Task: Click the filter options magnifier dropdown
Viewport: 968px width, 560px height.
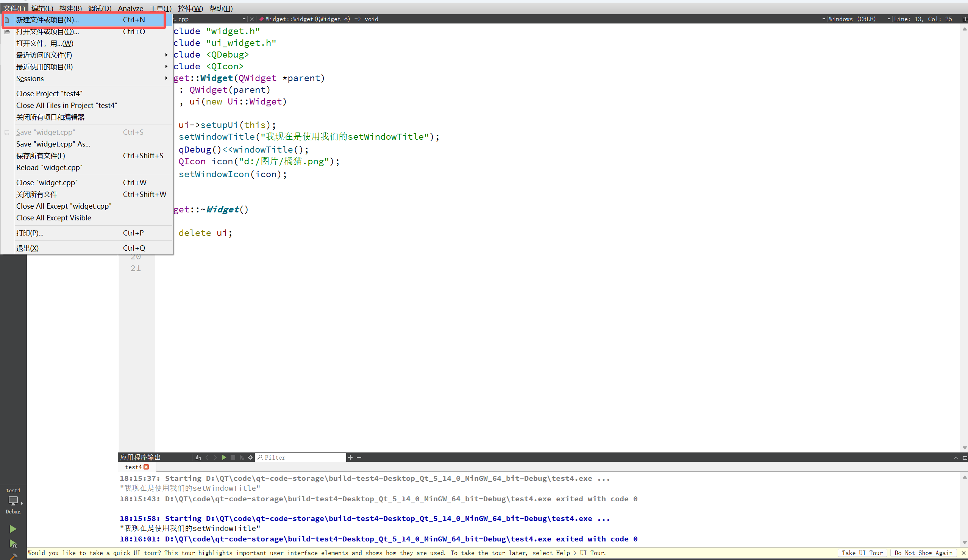Action: click(260, 457)
